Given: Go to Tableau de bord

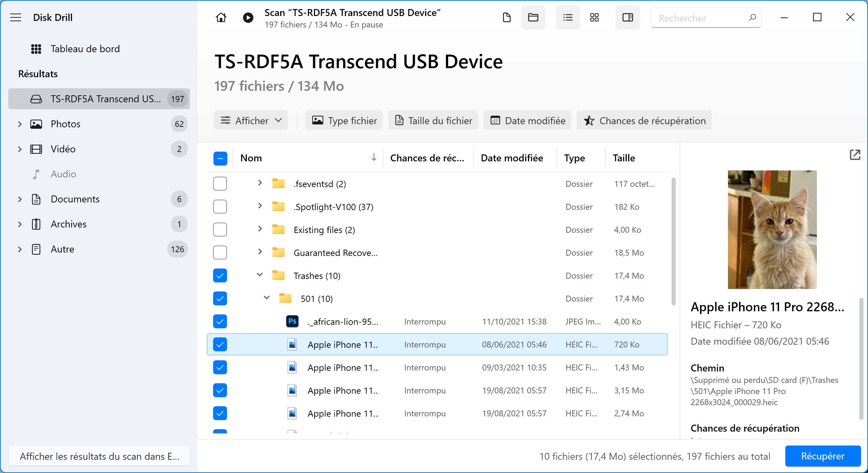Looking at the screenshot, I should (x=85, y=49).
